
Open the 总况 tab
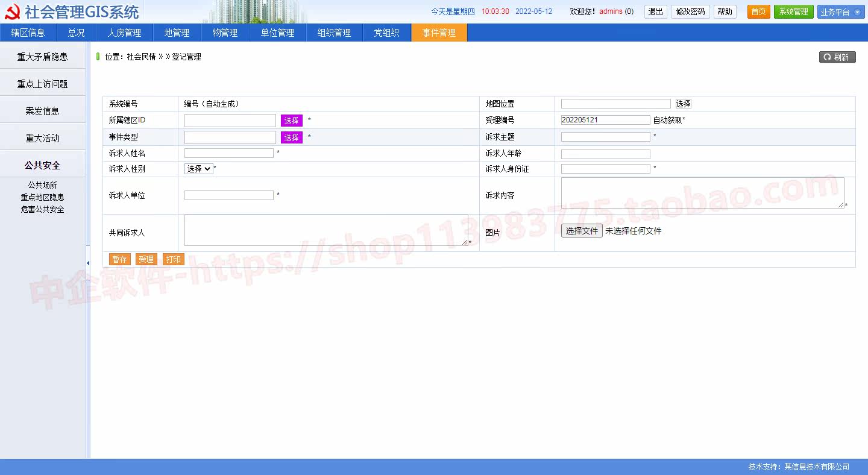click(x=77, y=33)
